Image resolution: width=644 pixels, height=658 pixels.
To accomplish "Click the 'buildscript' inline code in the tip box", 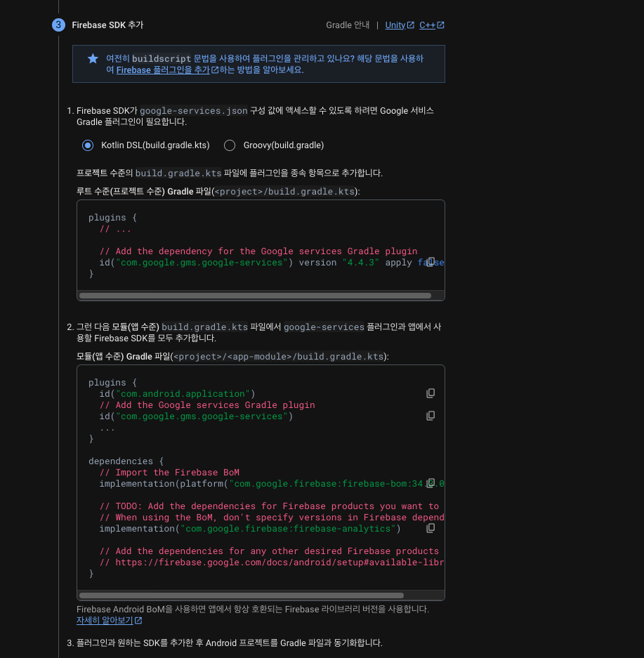I will click(x=162, y=59).
